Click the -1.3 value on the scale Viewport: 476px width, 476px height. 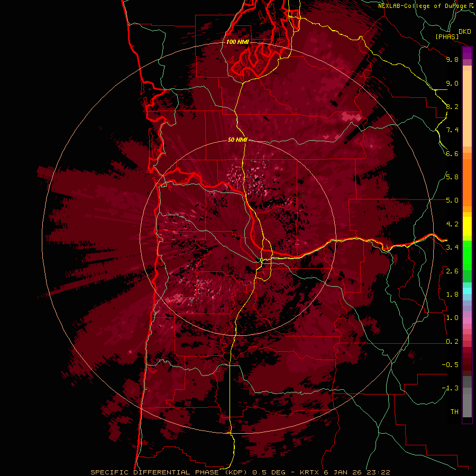(450, 388)
